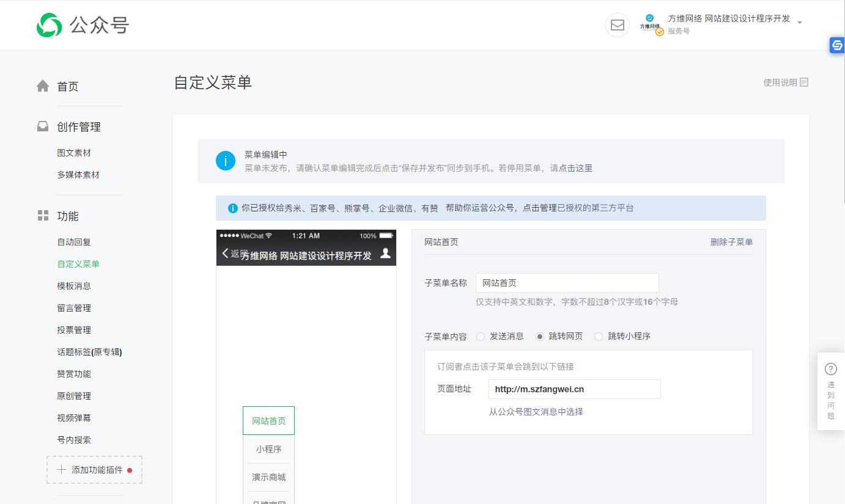Click the home icon beside 首页
Image resolution: width=845 pixels, height=504 pixels.
[x=42, y=86]
